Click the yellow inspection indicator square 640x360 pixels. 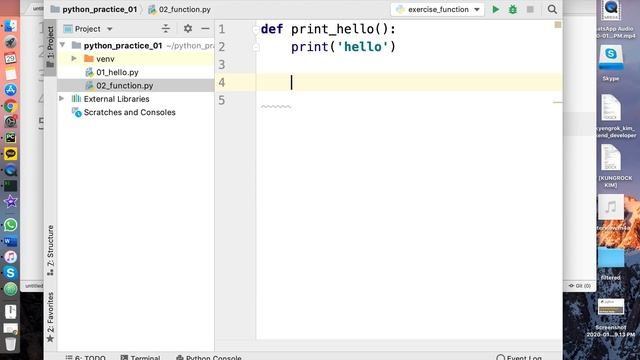tap(558, 25)
